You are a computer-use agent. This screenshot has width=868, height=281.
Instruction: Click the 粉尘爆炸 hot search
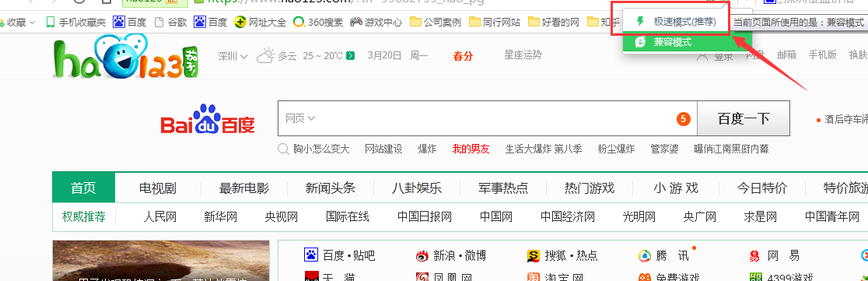[x=616, y=149]
